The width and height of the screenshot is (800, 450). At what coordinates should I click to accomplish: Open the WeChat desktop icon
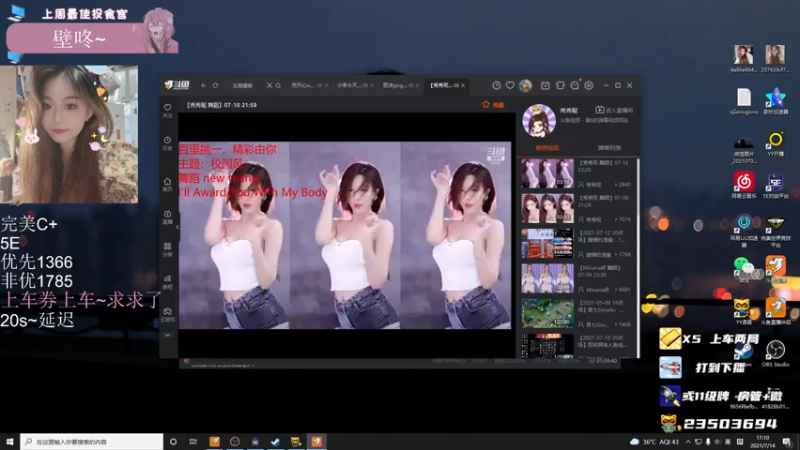pyautogui.click(x=743, y=269)
